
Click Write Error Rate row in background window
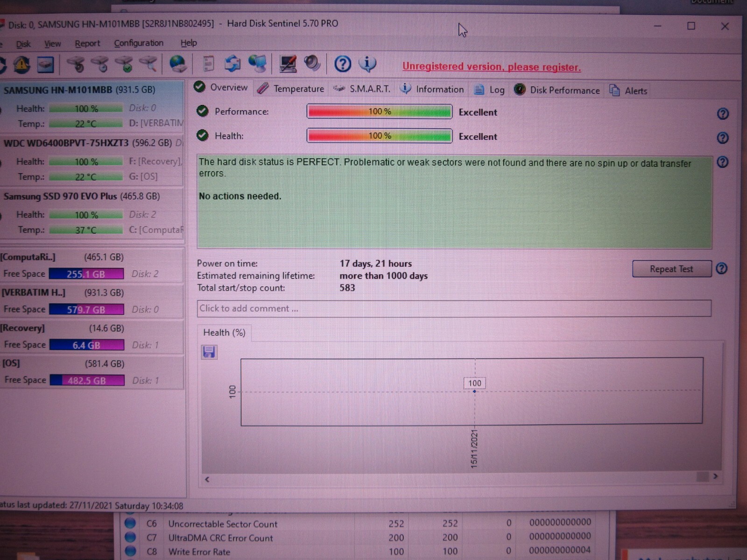coord(359,551)
